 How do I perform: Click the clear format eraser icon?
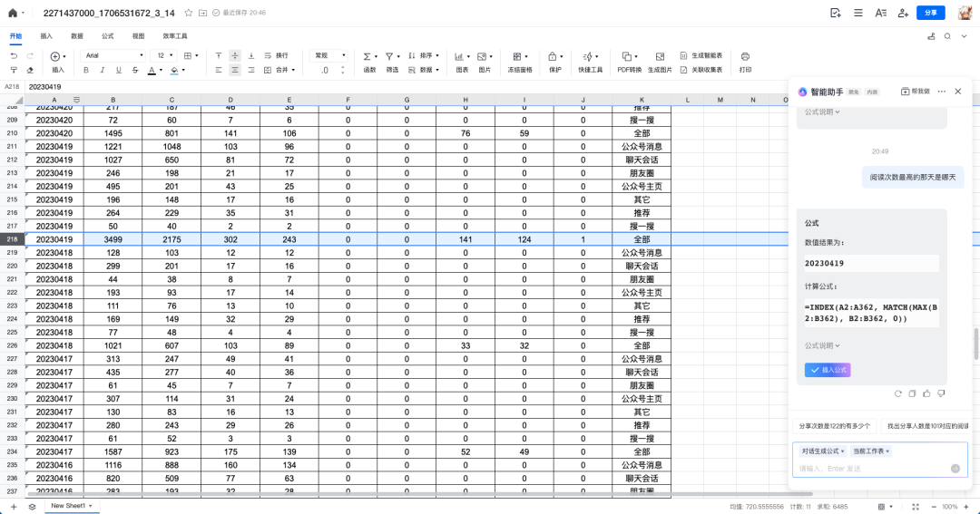(30, 70)
